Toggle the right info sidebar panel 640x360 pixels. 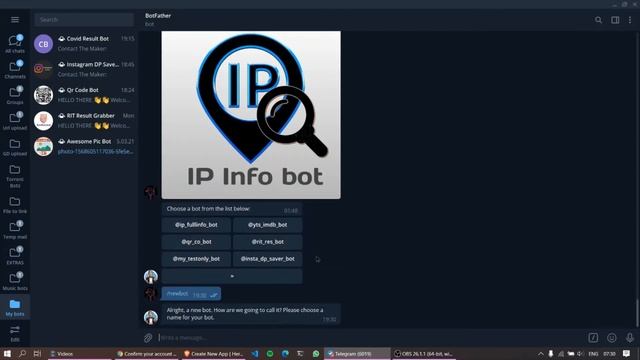615,20
